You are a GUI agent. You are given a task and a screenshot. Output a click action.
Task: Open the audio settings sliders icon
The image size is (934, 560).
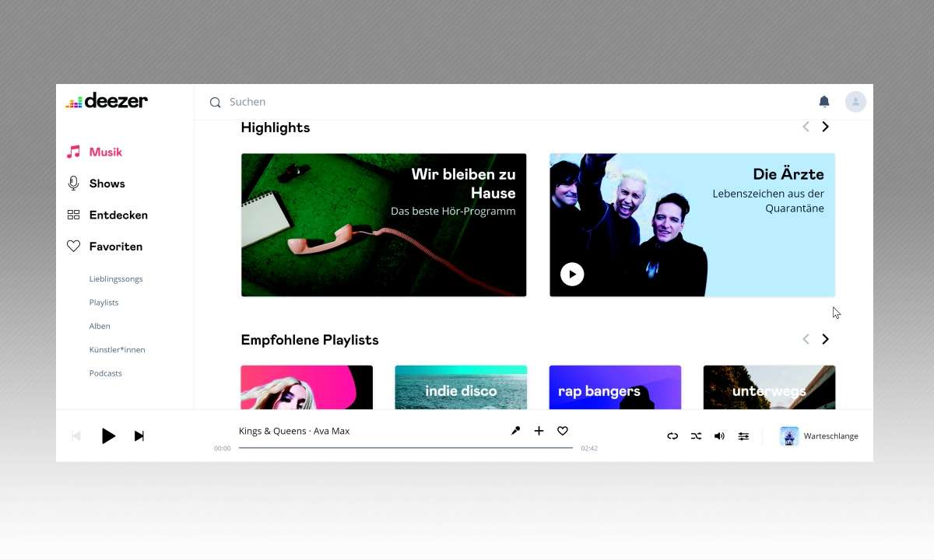pos(743,436)
